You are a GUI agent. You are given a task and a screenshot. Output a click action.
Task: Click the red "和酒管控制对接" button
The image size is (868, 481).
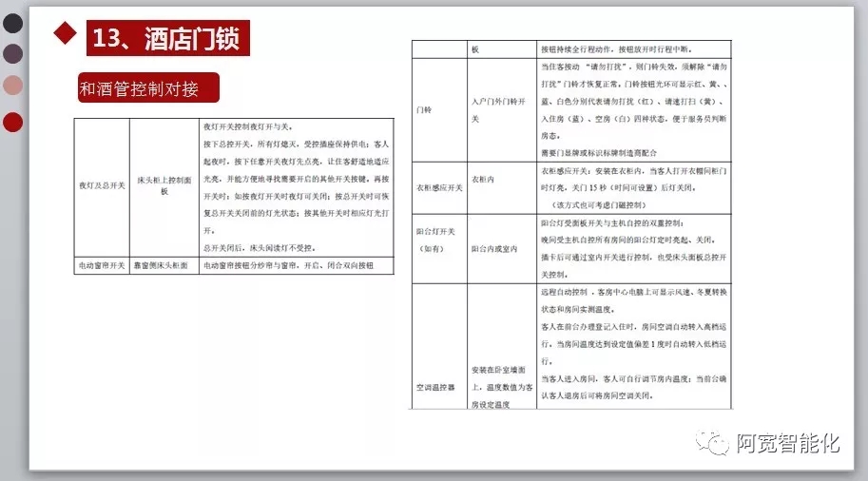[x=148, y=89]
